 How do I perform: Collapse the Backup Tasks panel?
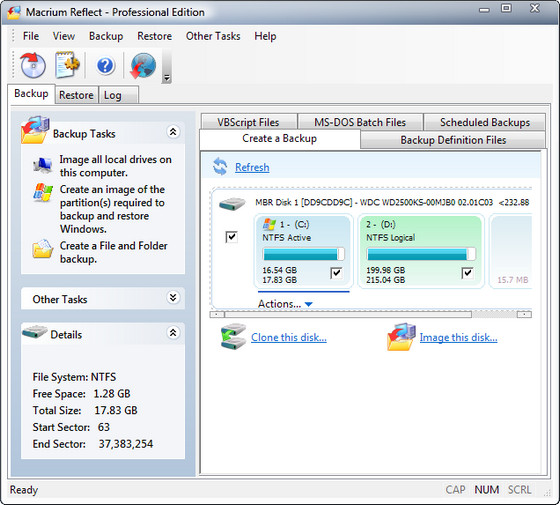(173, 132)
